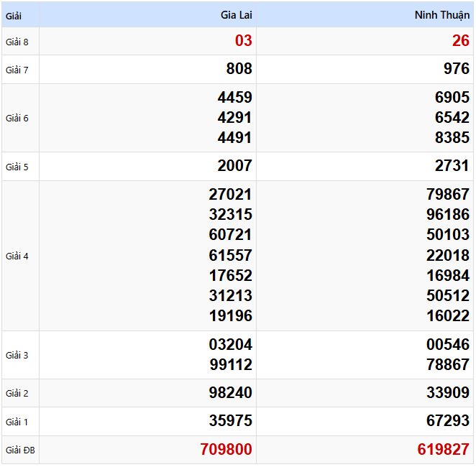Click special prize number 619827
This screenshot has height=467, width=476.
click(443, 450)
